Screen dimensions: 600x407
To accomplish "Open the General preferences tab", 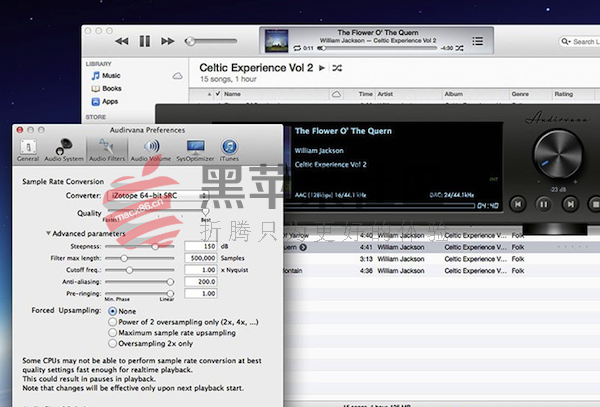I will point(28,150).
